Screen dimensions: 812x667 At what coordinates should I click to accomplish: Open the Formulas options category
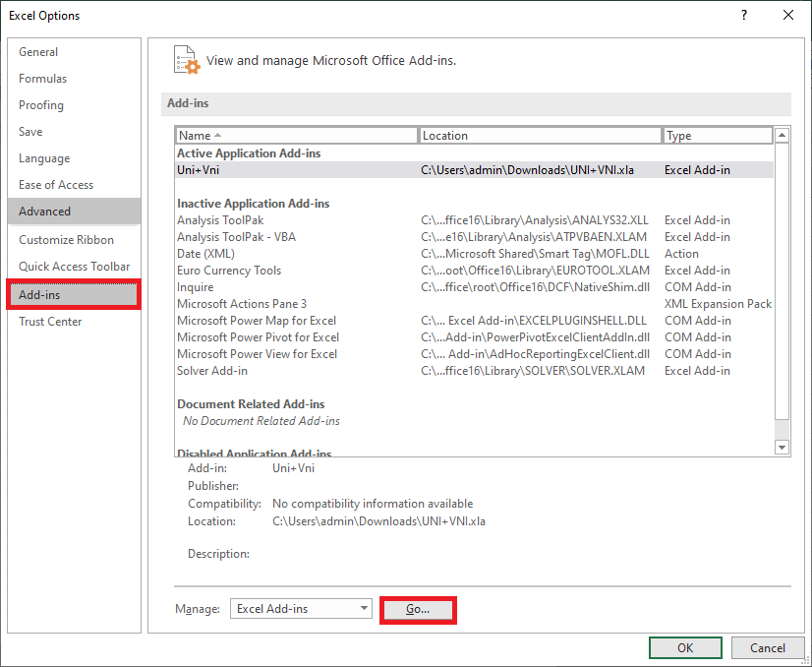[74, 79]
